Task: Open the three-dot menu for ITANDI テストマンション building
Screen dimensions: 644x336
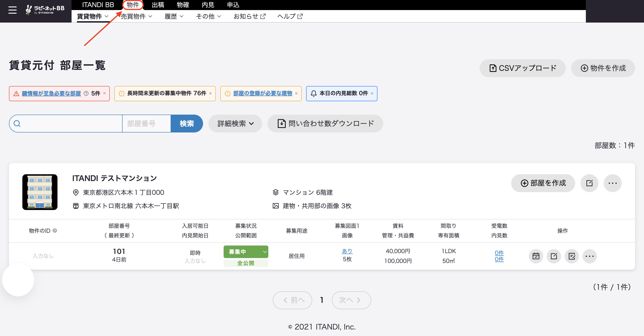Action: click(612, 183)
